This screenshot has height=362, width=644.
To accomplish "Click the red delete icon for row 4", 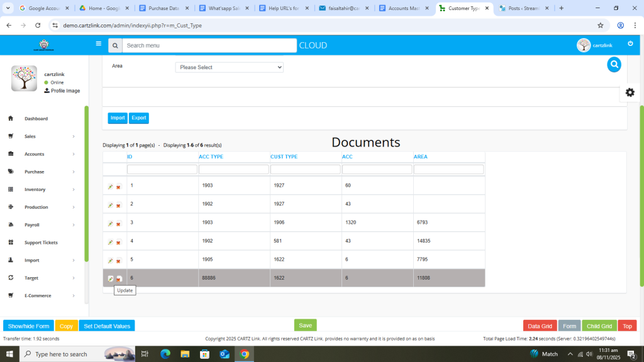I will tap(118, 243).
